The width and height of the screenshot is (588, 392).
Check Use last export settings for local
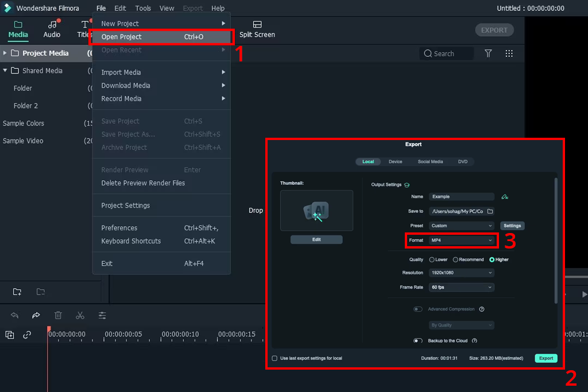274,358
